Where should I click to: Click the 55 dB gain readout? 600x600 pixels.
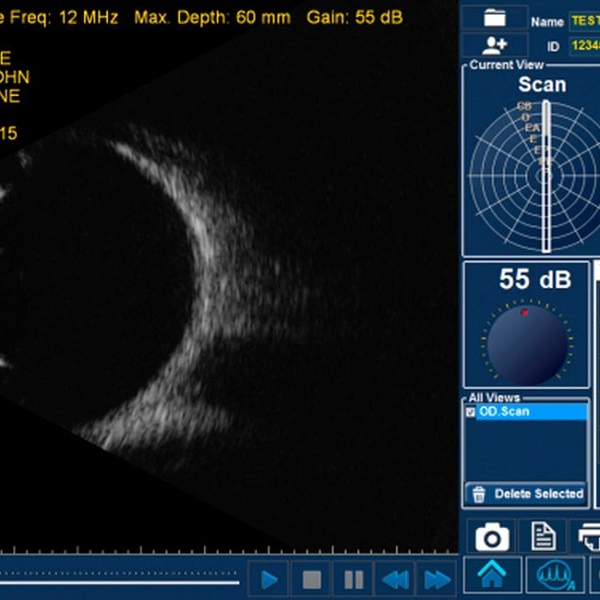535,279
